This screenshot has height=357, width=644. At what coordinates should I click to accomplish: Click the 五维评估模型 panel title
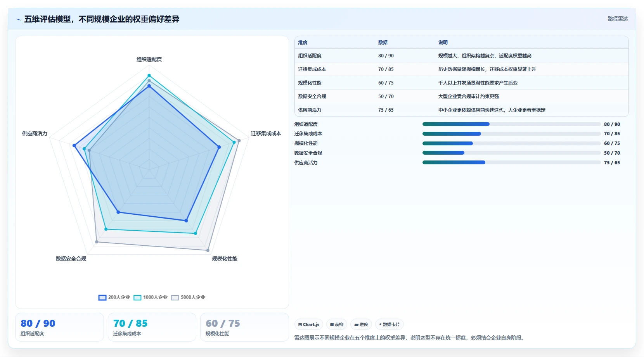pos(102,19)
